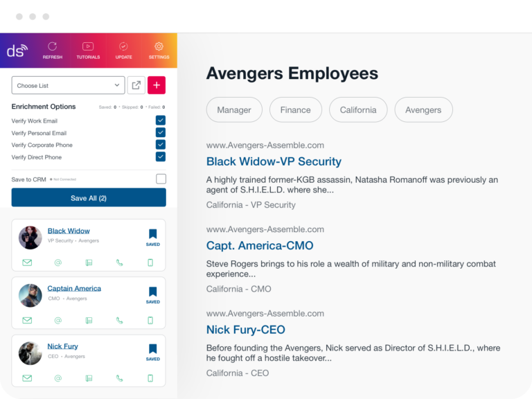The image size is (532, 399).
Task: Click the phone handset icon for Black Widow
Action: (119, 263)
